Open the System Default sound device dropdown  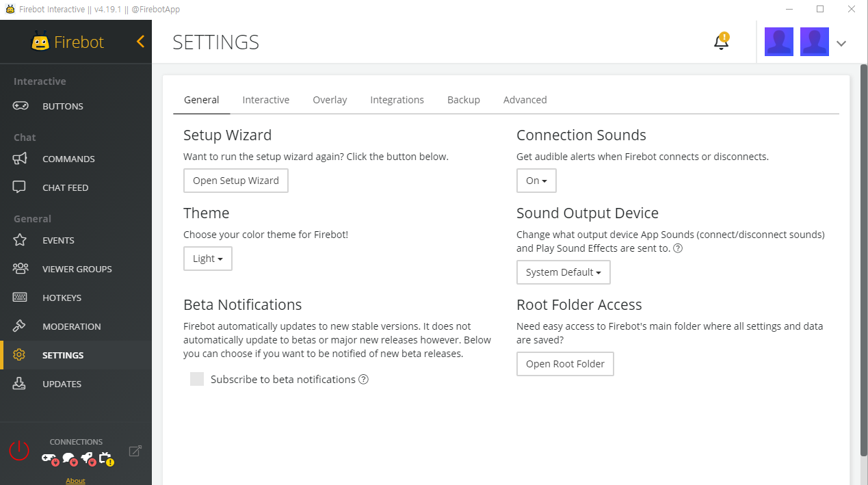(x=564, y=272)
